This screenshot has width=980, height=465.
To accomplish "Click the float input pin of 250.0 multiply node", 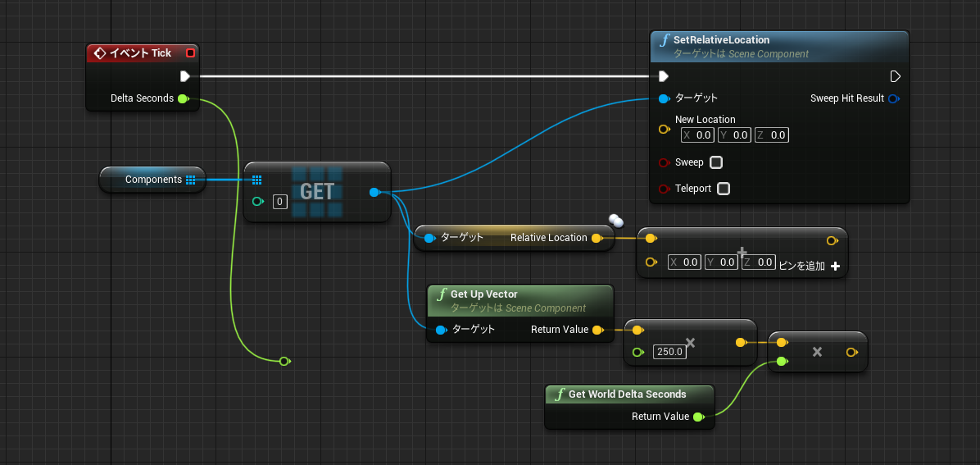I will [637, 352].
